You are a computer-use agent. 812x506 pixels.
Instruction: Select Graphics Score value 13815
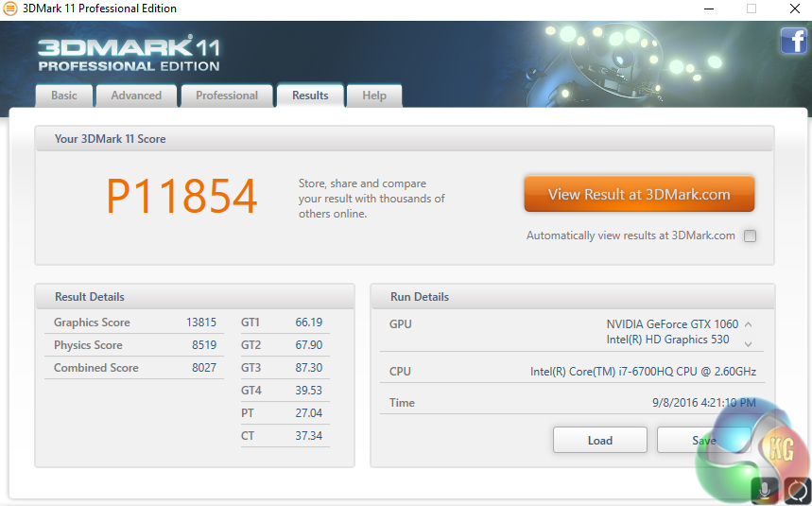201,323
